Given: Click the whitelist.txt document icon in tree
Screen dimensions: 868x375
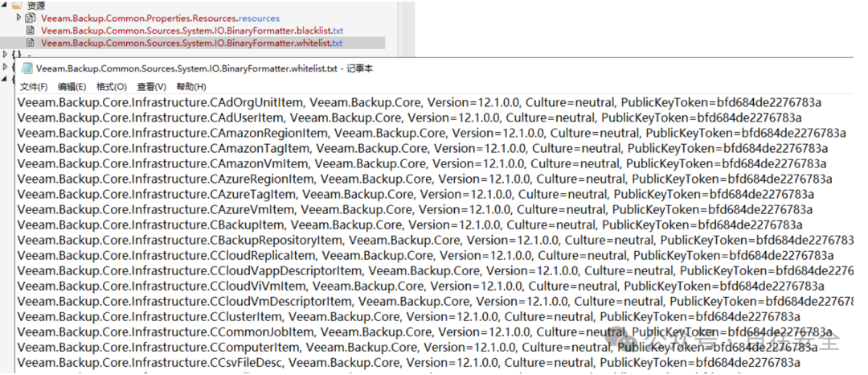Looking at the screenshot, I should 30,43.
